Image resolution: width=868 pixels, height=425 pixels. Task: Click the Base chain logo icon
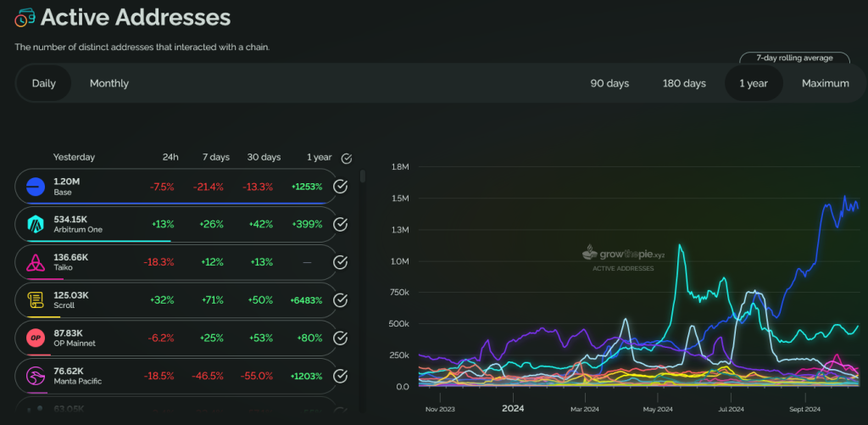coord(36,187)
